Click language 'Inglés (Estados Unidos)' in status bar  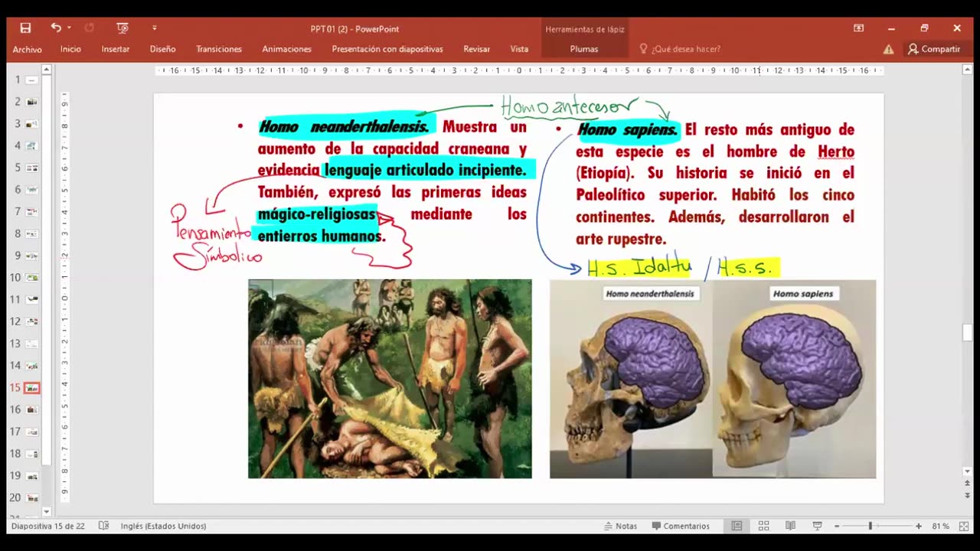(x=163, y=526)
